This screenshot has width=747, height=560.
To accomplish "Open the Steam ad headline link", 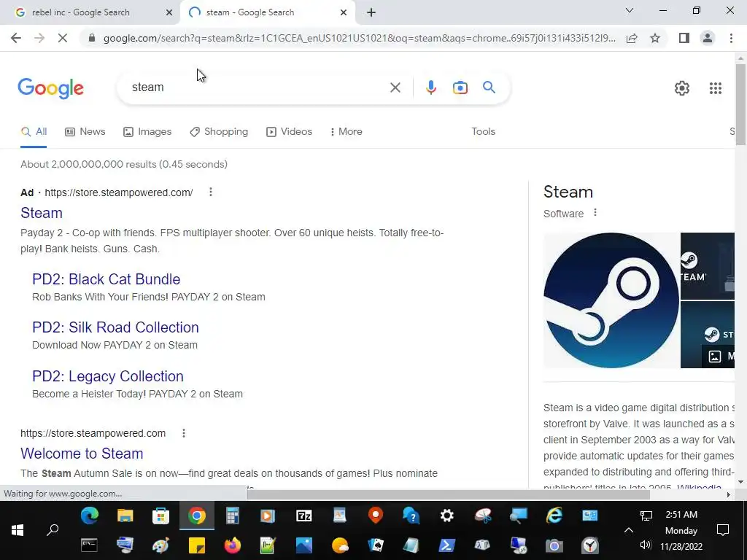I will pyautogui.click(x=42, y=213).
